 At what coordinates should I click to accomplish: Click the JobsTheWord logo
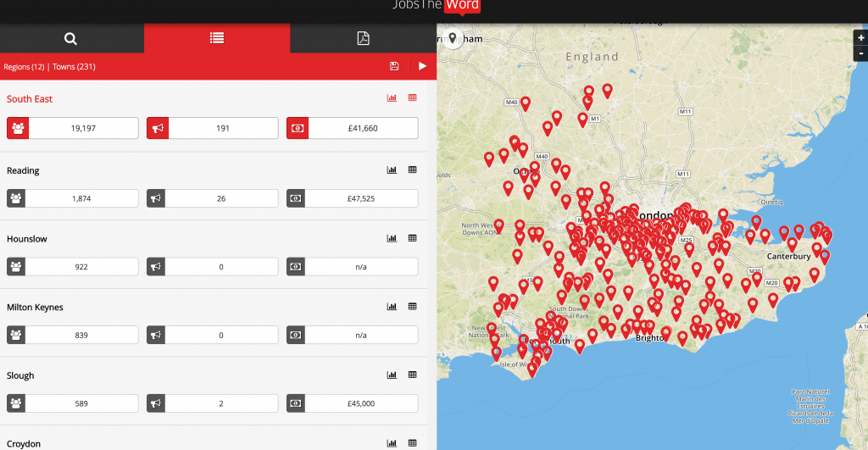[437, 6]
